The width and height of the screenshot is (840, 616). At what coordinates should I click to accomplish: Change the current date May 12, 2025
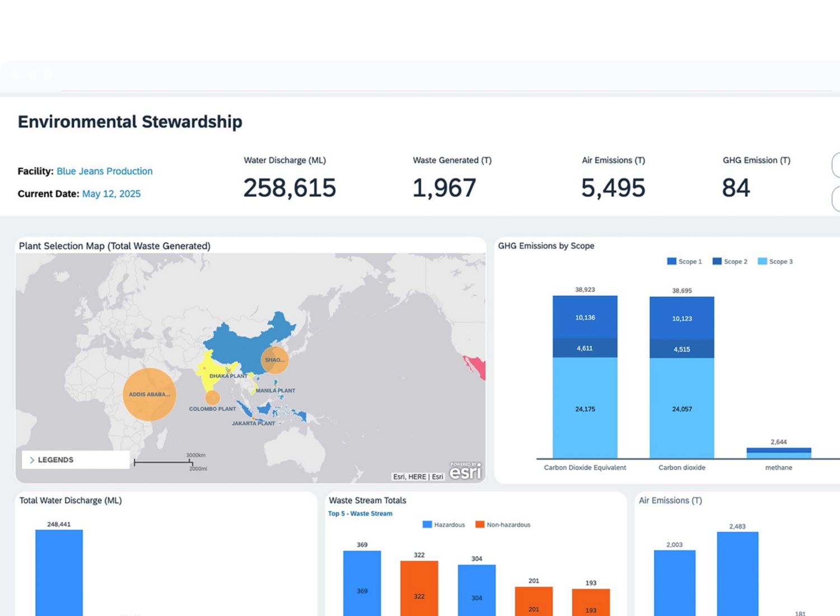111,194
